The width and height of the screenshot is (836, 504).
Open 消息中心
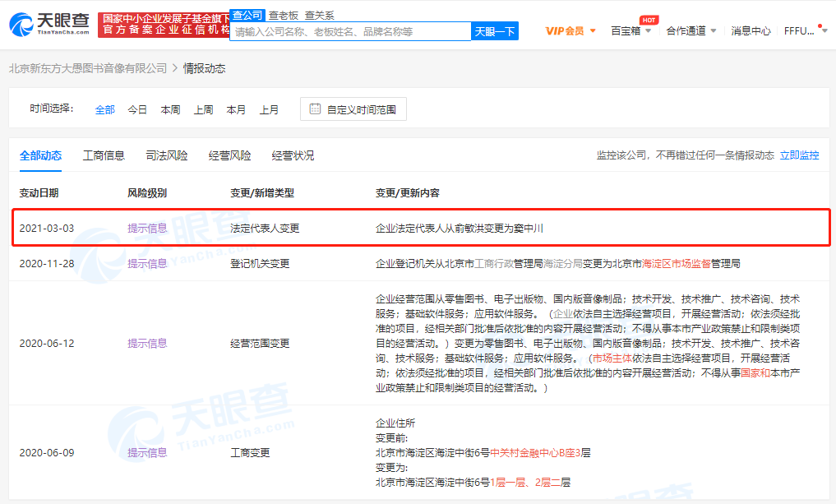[x=751, y=31]
